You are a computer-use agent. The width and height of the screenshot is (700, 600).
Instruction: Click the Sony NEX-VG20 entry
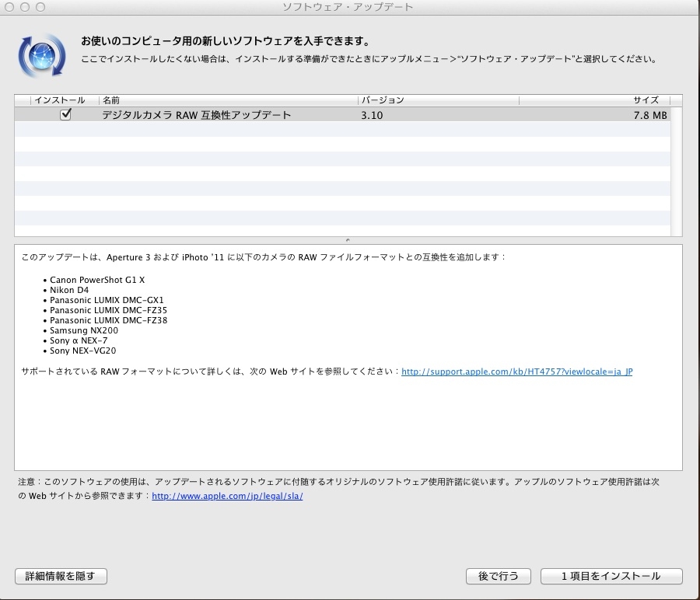pos(83,351)
